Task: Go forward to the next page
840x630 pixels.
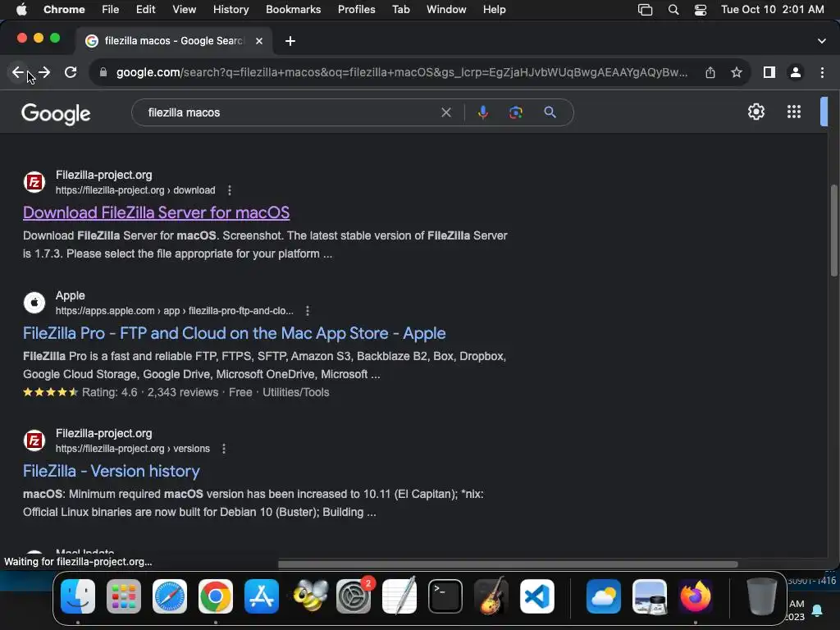Action: tap(44, 72)
